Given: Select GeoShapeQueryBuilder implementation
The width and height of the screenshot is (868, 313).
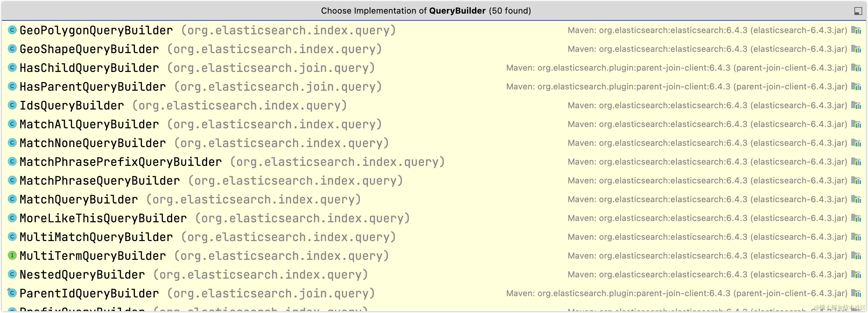Looking at the screenshot, I should point(434,49).
